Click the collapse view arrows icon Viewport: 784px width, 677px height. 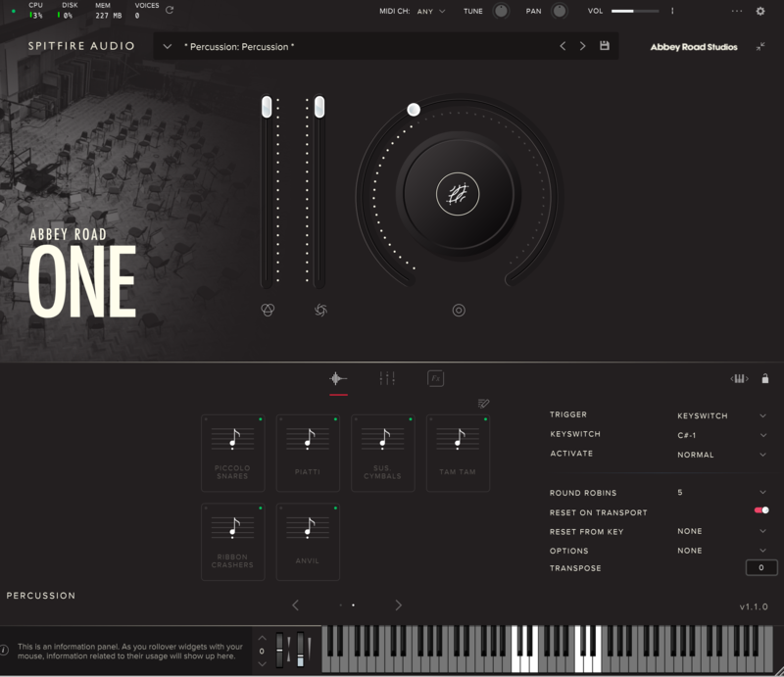[x=760, y=46]
